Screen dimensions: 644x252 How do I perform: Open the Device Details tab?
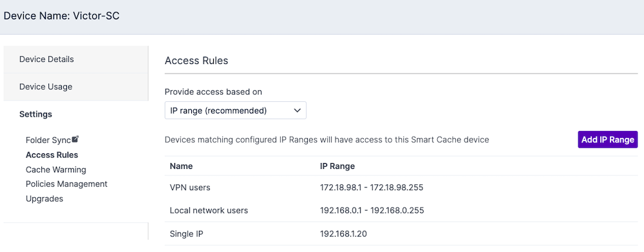tap(75, 59)
